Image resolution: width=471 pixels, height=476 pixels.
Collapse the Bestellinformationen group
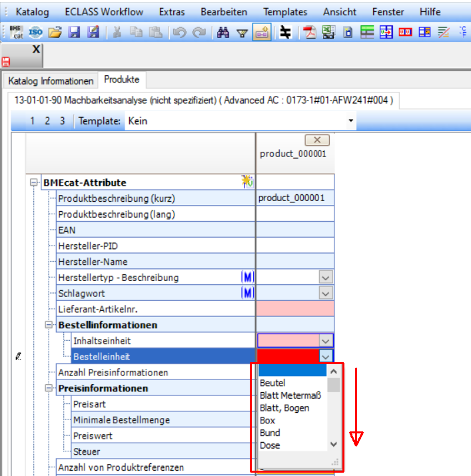point(49,325)
